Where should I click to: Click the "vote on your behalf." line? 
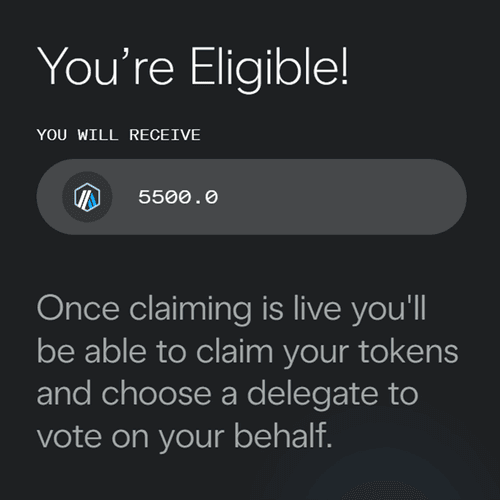coord(185,437)
